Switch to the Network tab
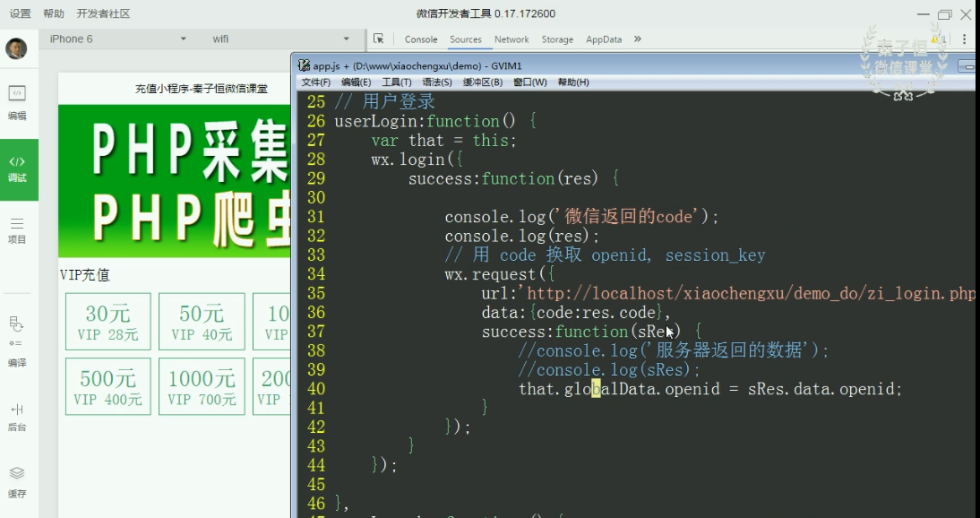 (x=511, y=39)
